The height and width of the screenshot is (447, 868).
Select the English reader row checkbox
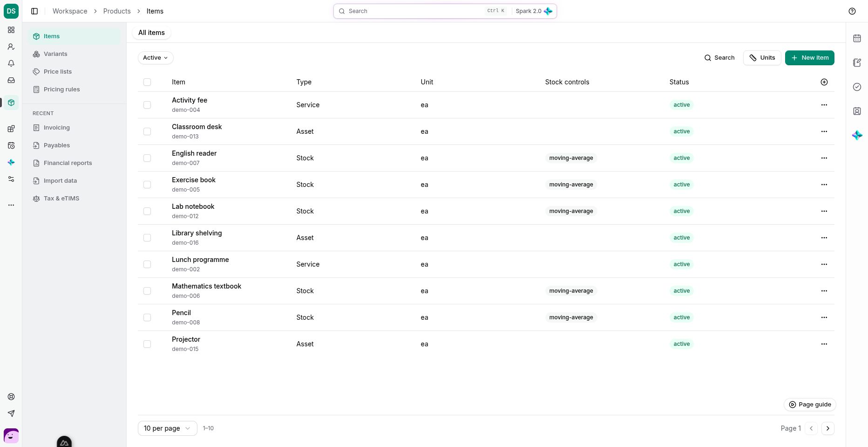(x=147, y=158)
